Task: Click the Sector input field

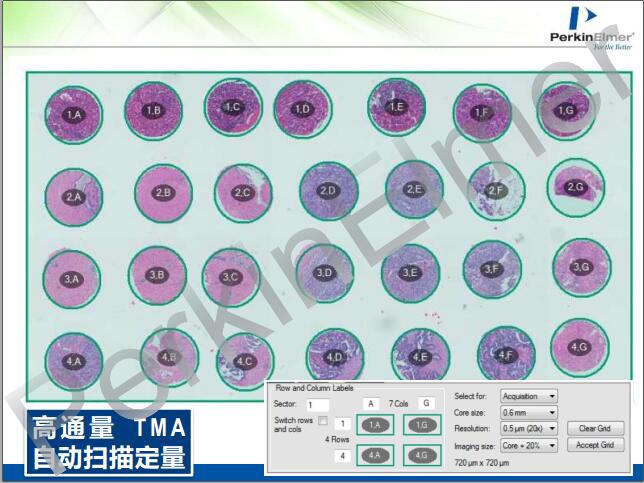Action: [x=318, y=403]
